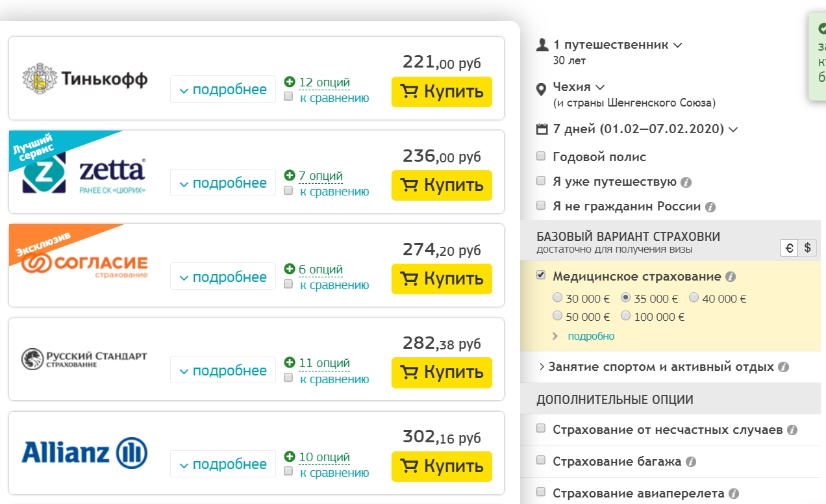
Task: Tick к сравнению checkbox for Allianz
Action: 288,472
